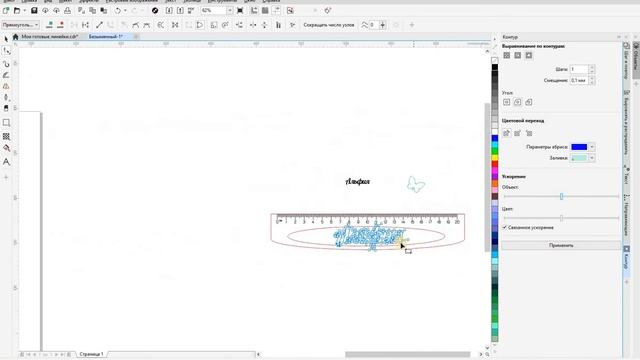The image size is (640, 360).
Task: Click the Шаги steps input field
Action: click(579, 69)
